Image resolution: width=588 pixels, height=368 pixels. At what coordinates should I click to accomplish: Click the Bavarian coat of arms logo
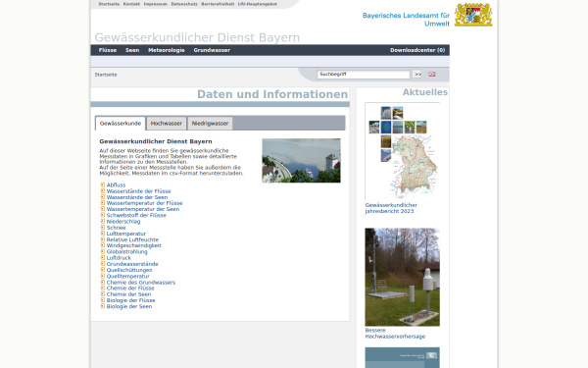(473, 15)
